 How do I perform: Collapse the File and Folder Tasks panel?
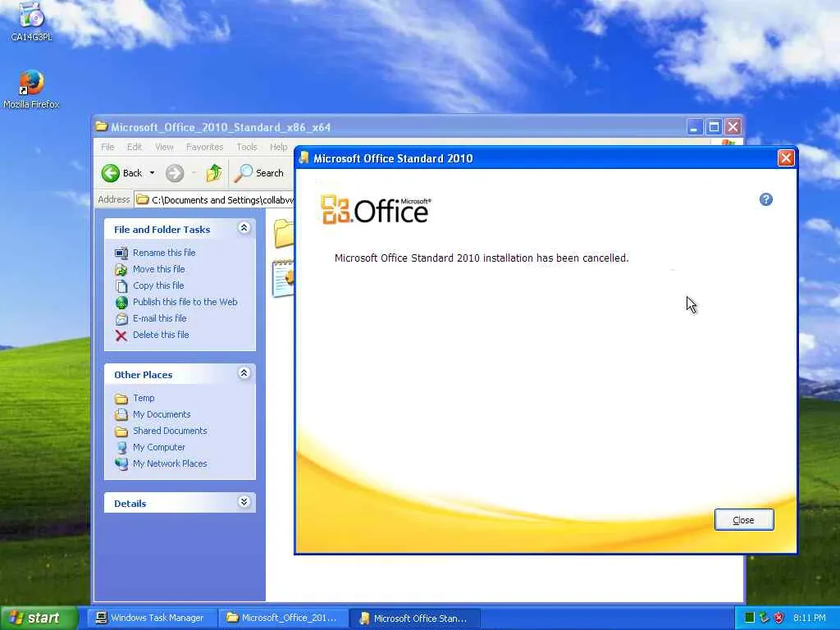244,228
